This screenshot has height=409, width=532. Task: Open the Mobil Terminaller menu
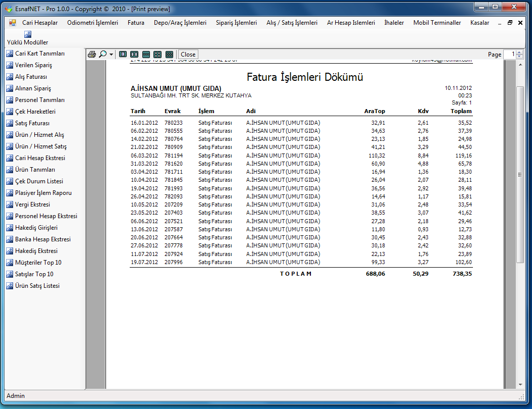point(437,23)
